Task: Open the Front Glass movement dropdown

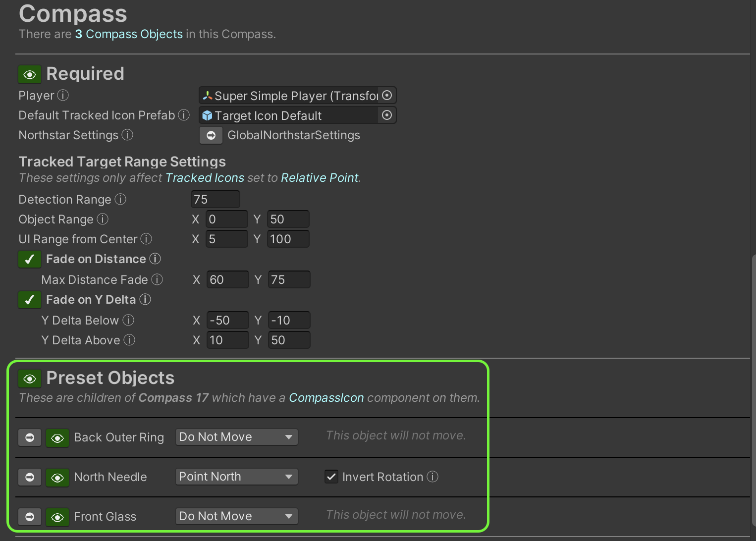Action: tap(236, 516)
